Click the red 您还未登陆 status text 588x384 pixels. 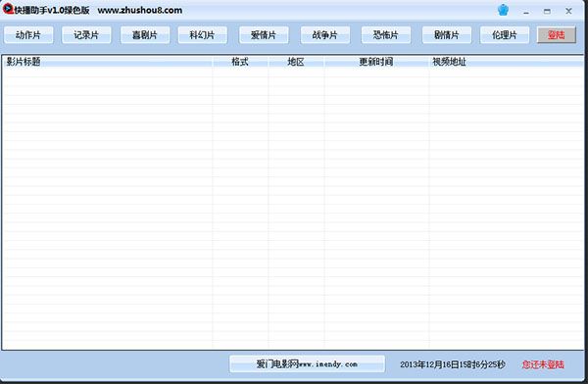(543, 364)
